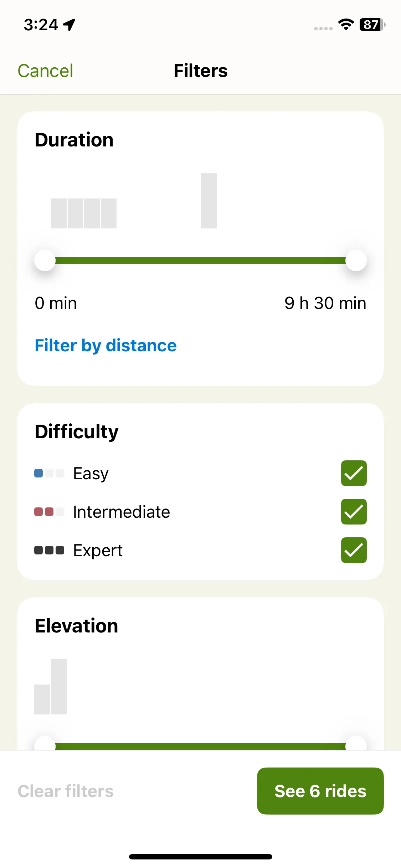Tap the red Intermediate difficulty dots icon
Screen dimensions: 401x868
(49, 512)
